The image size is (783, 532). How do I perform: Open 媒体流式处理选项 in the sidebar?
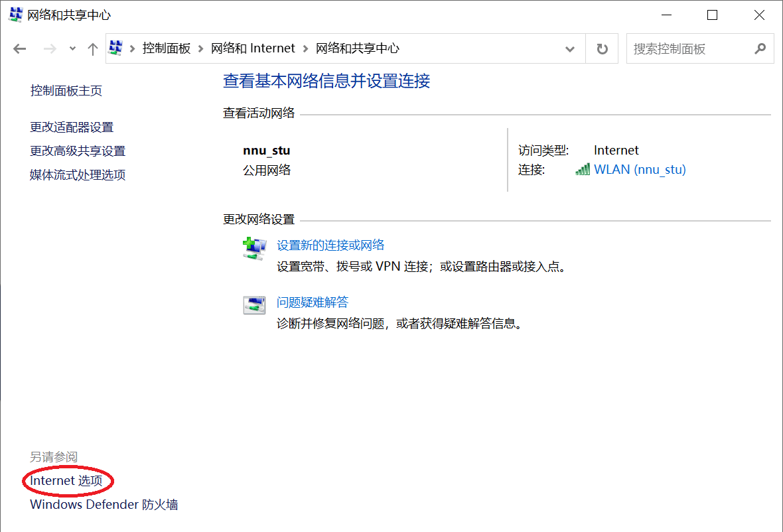[x=78, y=174]
